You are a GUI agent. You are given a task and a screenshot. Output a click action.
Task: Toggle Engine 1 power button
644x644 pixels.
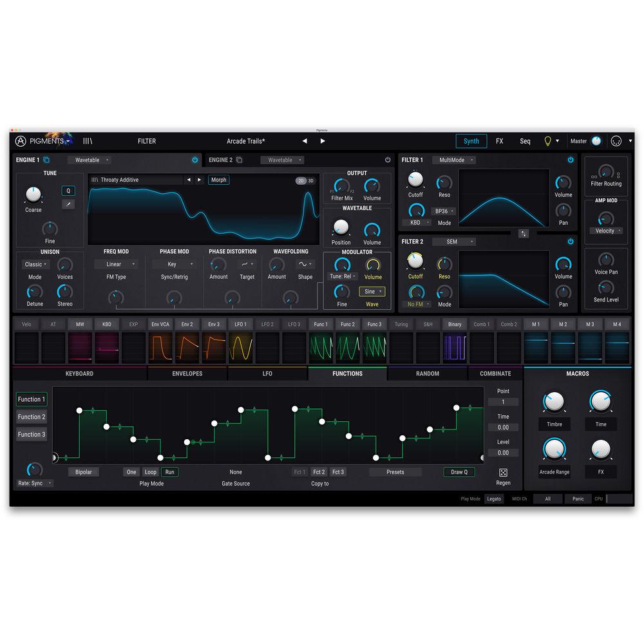point(194,160)
